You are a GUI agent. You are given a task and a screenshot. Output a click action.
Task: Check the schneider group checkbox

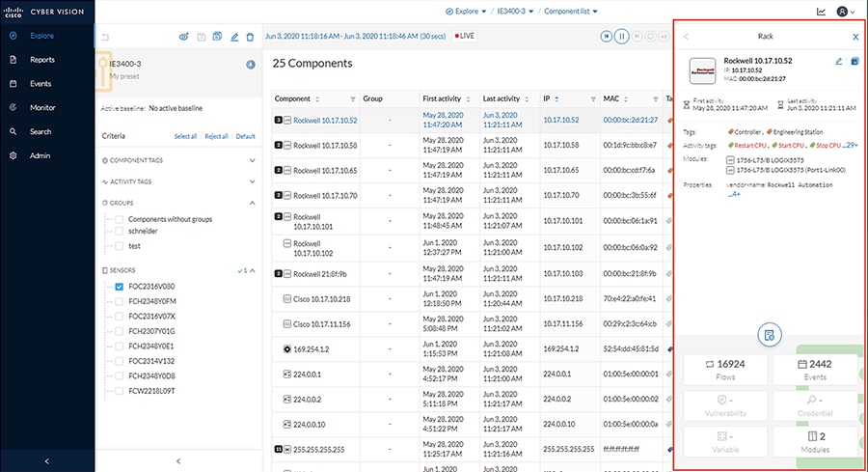pyautogui.click(x=119, y=231)
